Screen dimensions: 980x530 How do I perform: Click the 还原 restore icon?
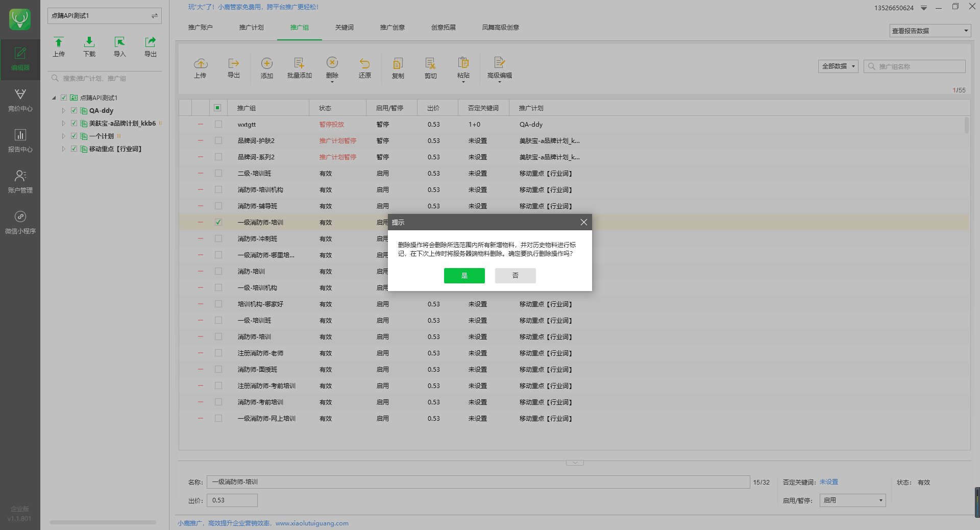pos(365,63)
